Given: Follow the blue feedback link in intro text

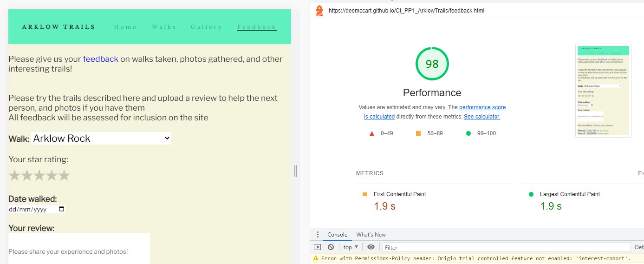Looking at the screenshot, I should pyautogui.click(x=100, y=59).
